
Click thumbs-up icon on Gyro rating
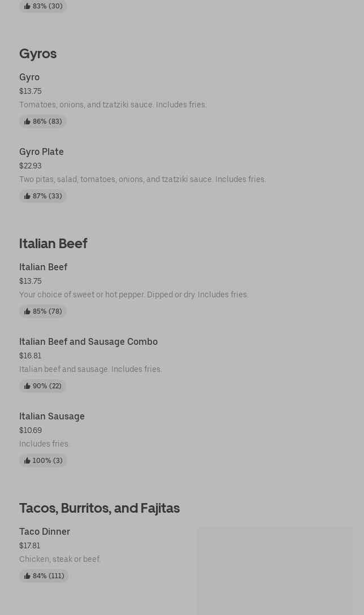27,122
